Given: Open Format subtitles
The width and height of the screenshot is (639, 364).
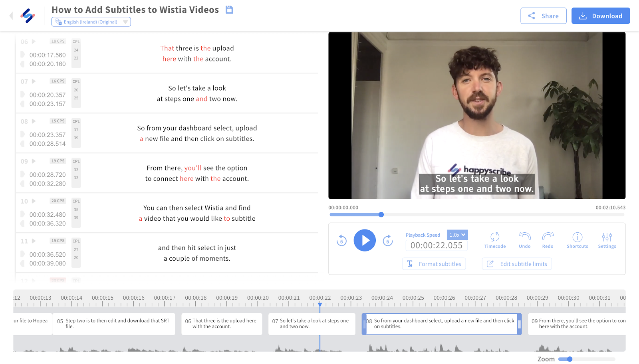Looking at the screenshot, I should (x=434, y=264).
